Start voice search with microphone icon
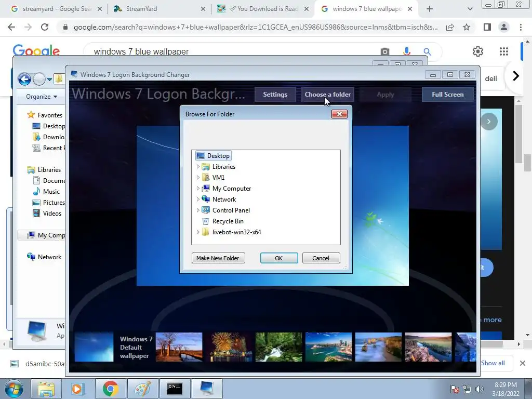 click(406, 51)
